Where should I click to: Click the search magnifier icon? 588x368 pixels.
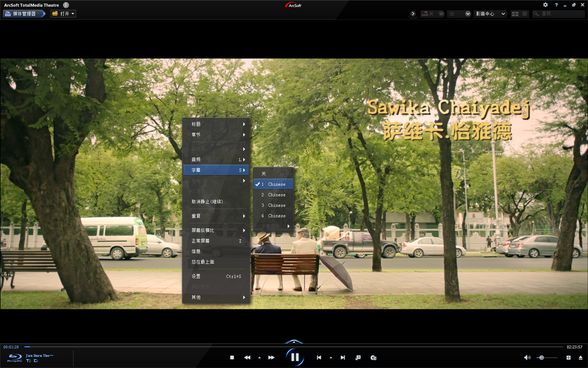(x=536, y=14)
